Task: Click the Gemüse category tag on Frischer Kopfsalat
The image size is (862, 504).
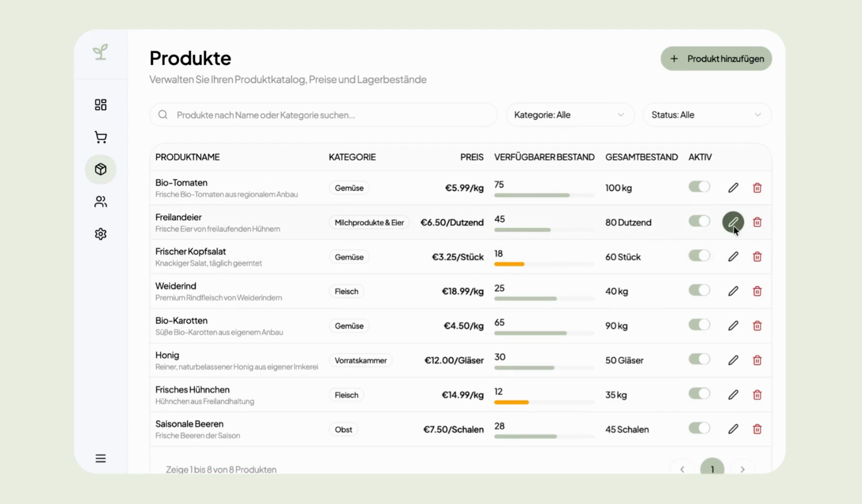Action: click(x=349, y=257)
